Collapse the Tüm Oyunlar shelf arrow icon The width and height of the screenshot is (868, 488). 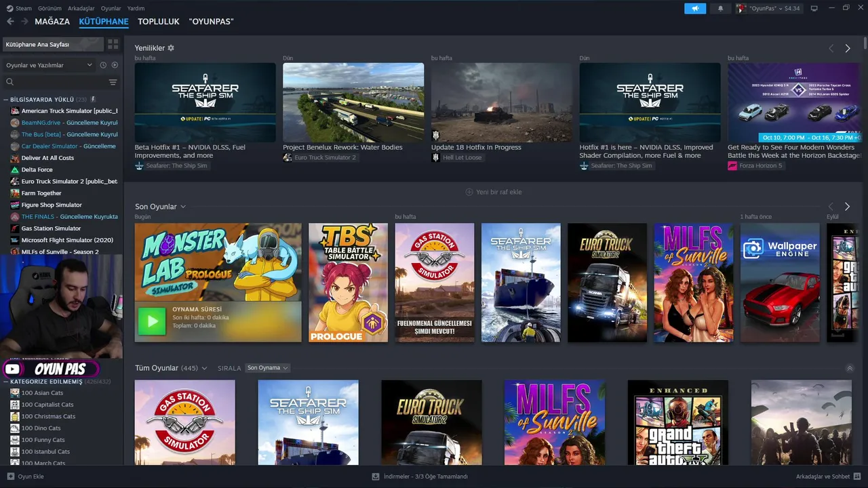pos(850,368)
